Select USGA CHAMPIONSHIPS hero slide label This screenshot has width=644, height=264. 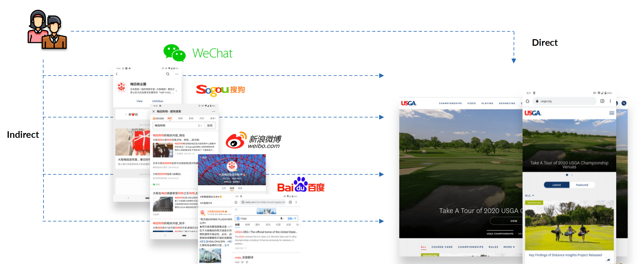500,234
